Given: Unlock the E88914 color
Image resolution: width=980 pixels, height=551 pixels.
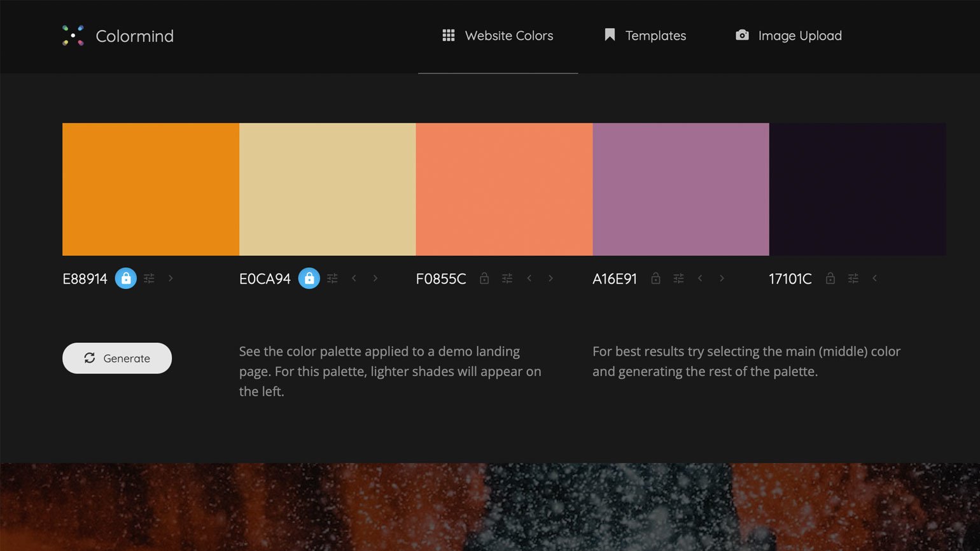Looking at the screenshot, I should 126,278.
